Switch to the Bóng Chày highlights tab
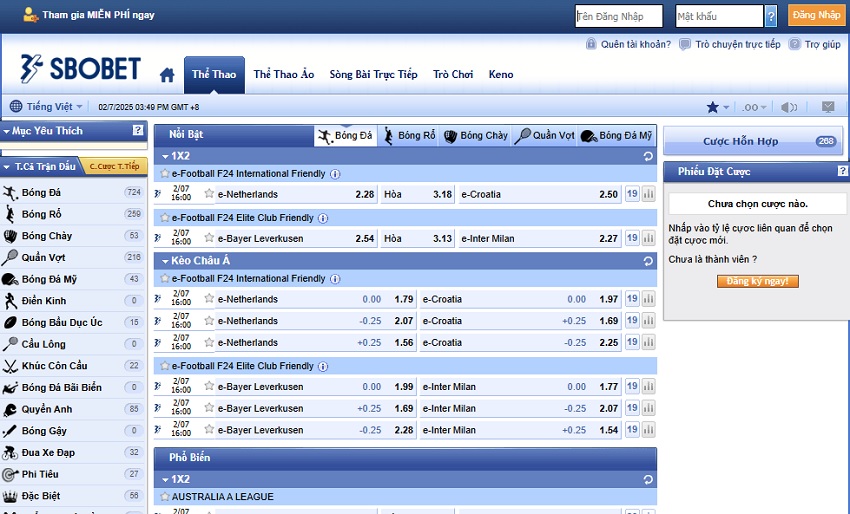The image size is (850, 514). [x=475, y=136]
